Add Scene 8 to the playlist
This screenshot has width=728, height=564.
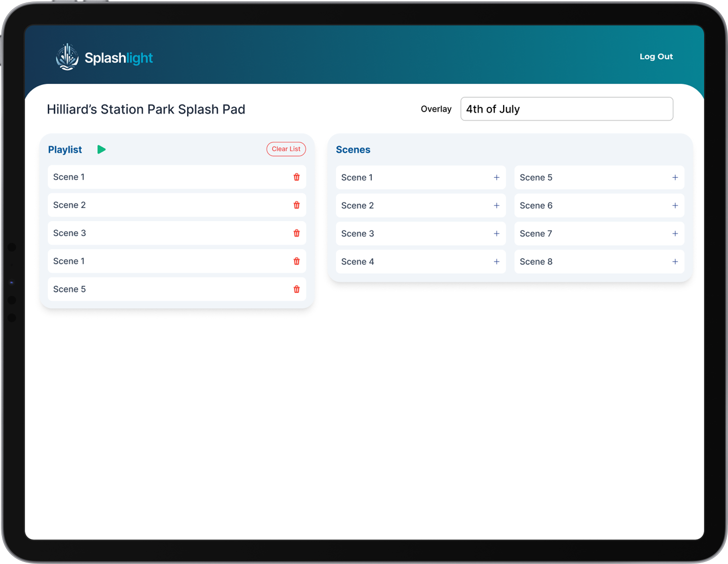click(675, 262)
